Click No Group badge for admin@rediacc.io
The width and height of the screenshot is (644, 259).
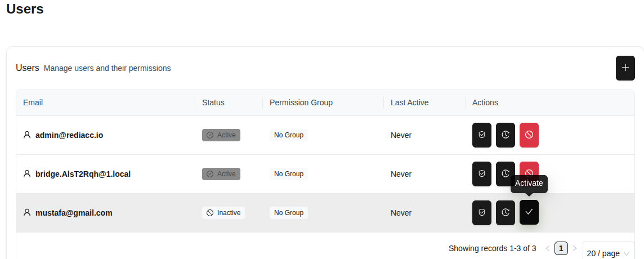coord(289,135)
